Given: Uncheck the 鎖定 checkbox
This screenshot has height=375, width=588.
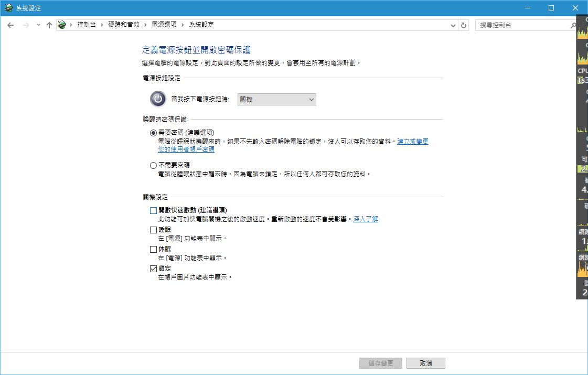Looking at the screenshot, I should (x=153, y=269).
